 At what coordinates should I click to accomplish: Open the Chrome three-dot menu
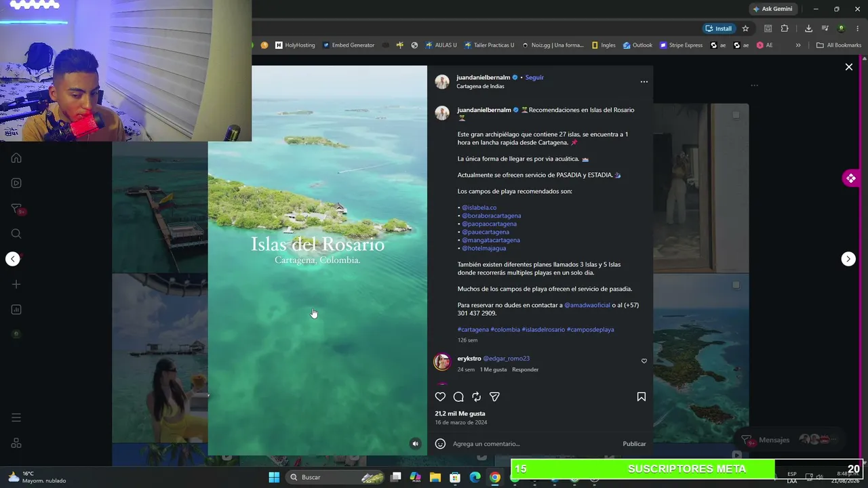point(857,28)
